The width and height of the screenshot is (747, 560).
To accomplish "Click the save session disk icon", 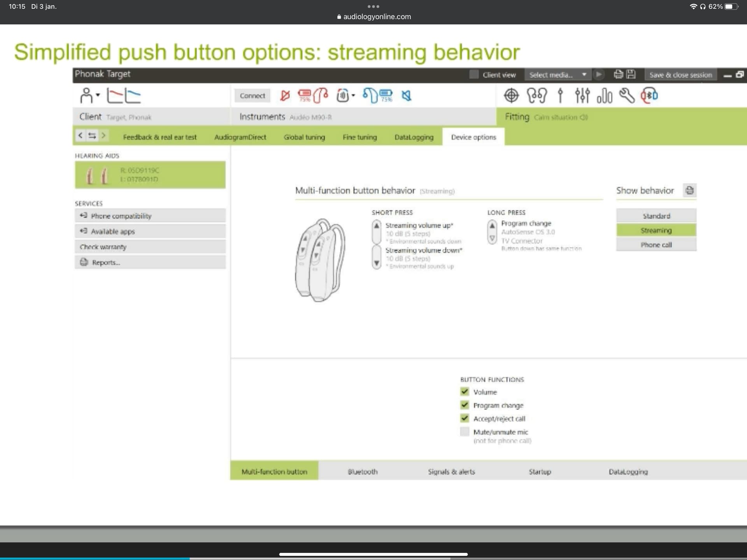I will coord(631,74).
